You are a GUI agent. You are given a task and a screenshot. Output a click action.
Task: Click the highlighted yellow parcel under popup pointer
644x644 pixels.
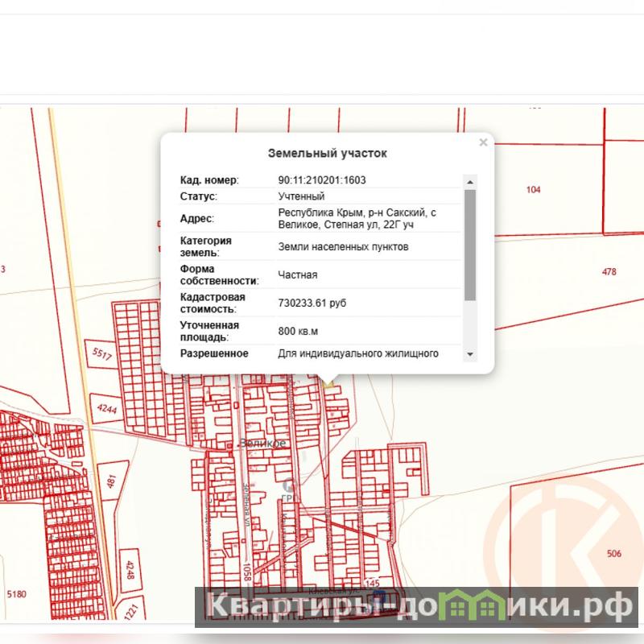[329, 385]
